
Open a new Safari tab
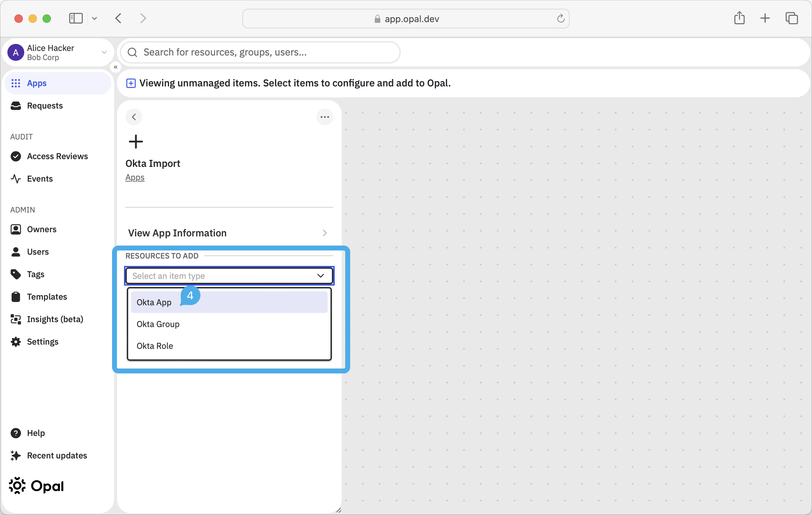[765, 18]
